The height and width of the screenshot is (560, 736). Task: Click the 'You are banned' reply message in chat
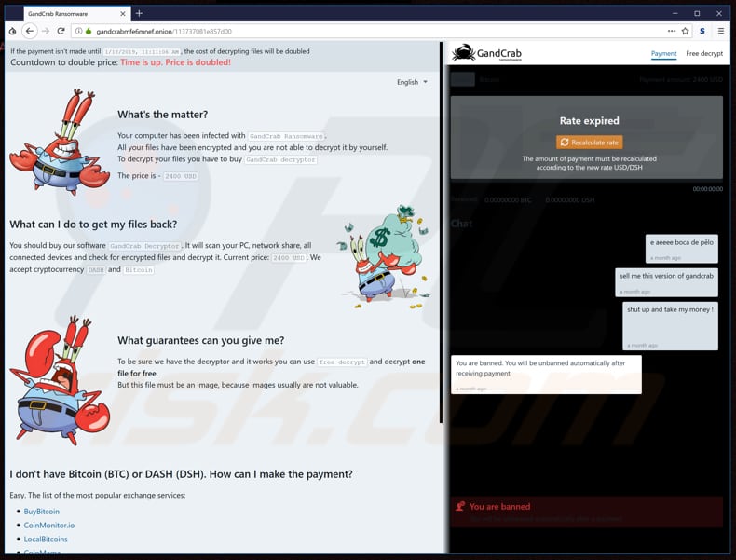(x=546, y=375)
